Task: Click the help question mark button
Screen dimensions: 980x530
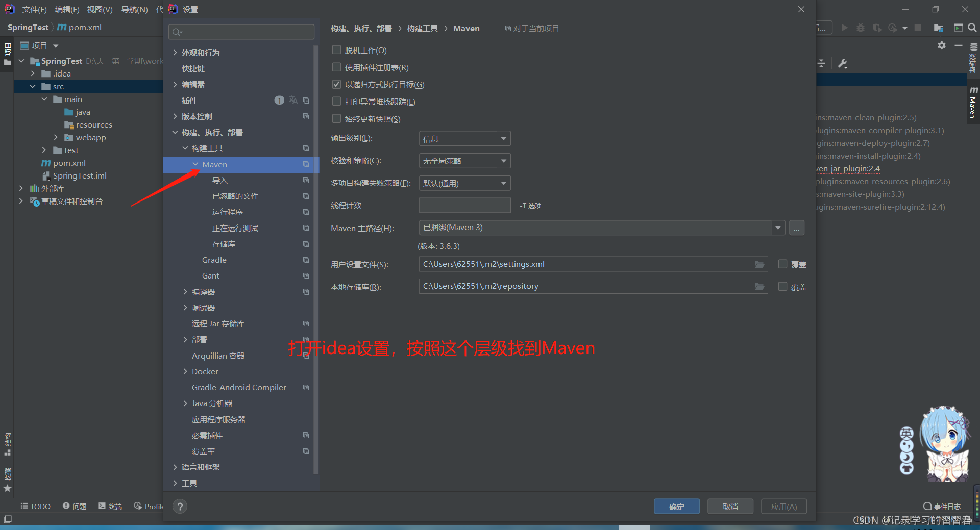Action: [180, 506]
